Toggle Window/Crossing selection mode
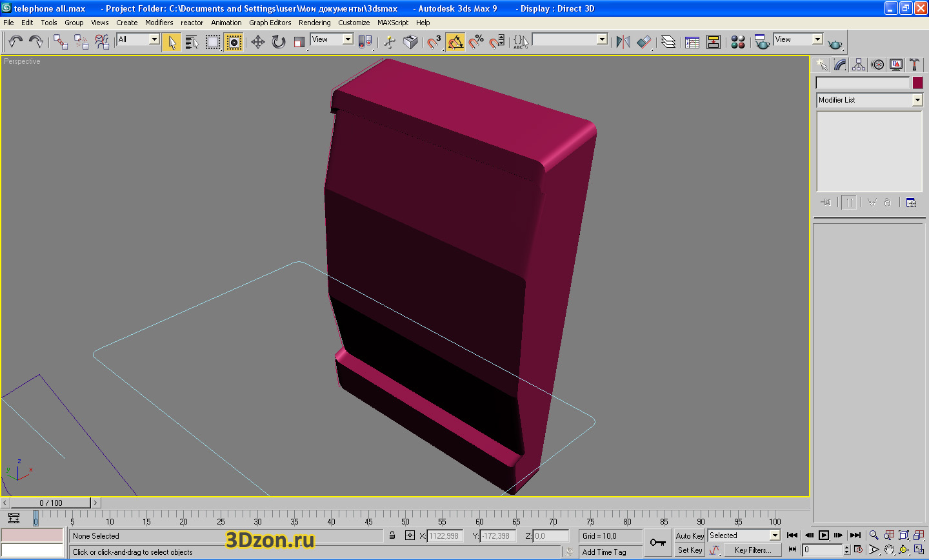The width and height of the screenshot is (929, 560). [x=234, y=42]
